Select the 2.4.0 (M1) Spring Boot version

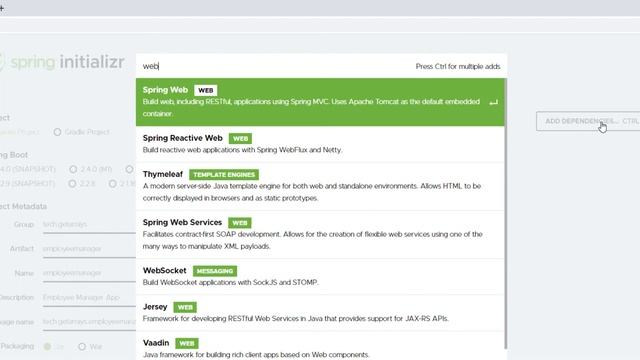pyautogui.click(x=73, y=169)
